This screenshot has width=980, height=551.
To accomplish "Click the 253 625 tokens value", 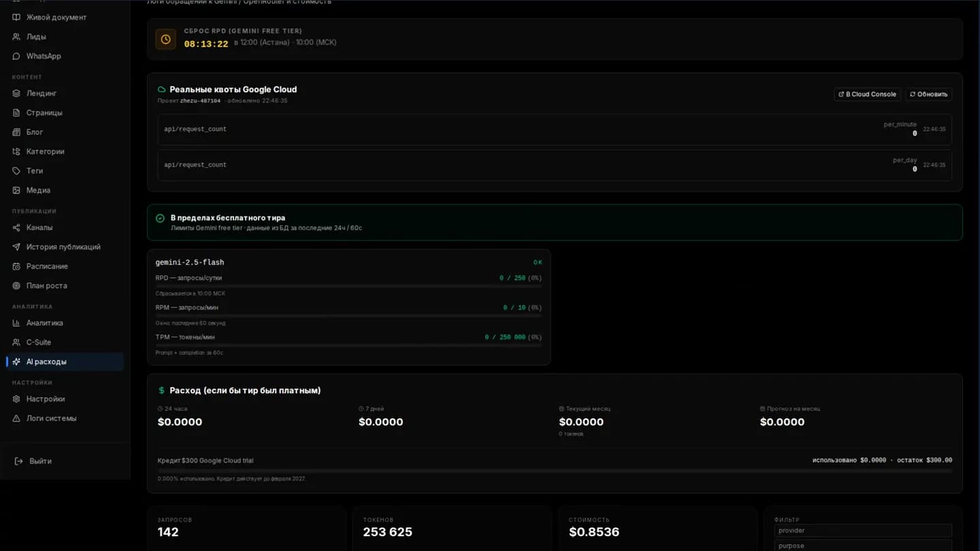I will (x=388, y=532).
